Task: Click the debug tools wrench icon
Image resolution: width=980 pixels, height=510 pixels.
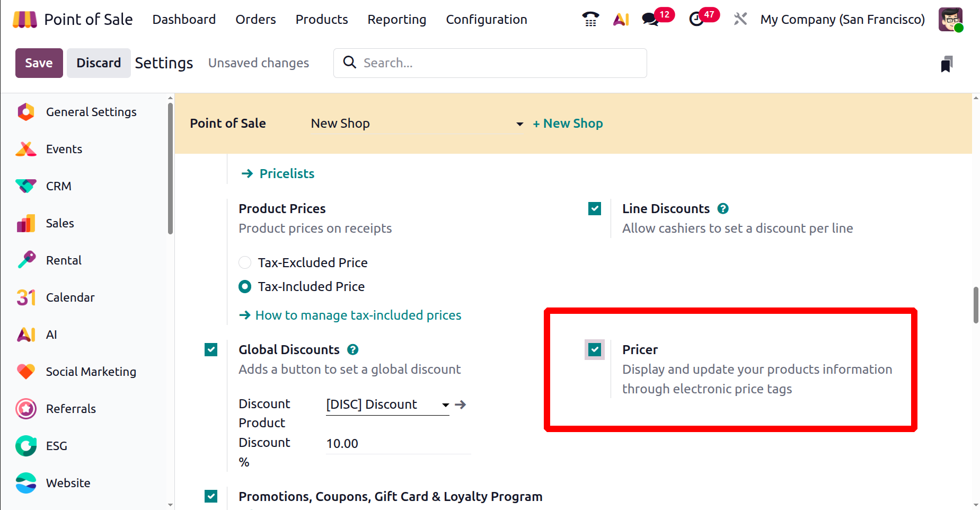Action: click(740, 20)
